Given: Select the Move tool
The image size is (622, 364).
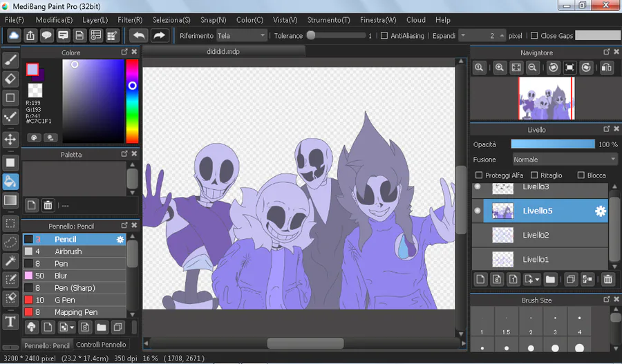Looking at the screenshot, I should pyautogui.click(x=10, y=140).
